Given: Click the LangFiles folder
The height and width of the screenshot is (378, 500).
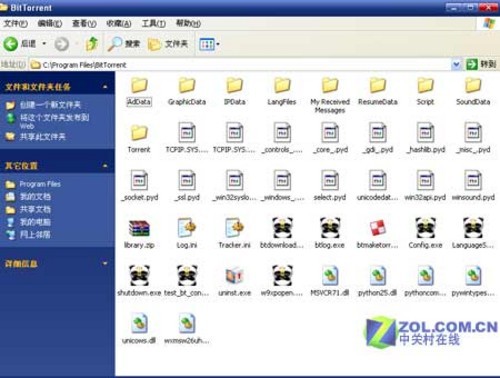Looking at the screenshot, I should (x=282, y=92).
